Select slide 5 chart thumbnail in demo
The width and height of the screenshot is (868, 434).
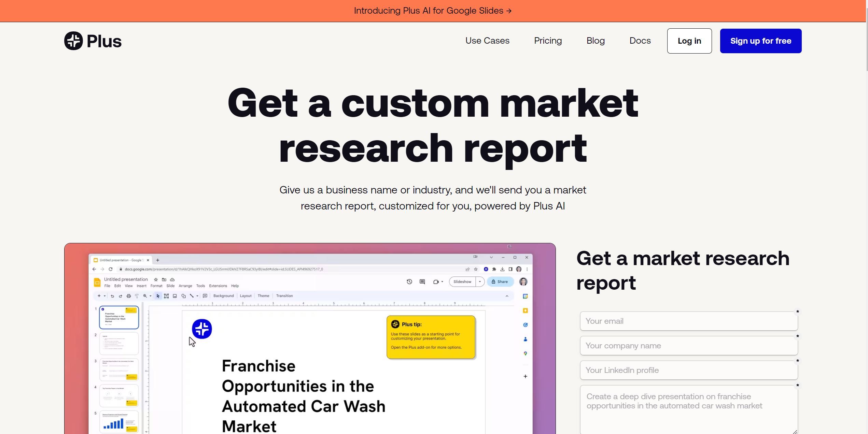119,422
